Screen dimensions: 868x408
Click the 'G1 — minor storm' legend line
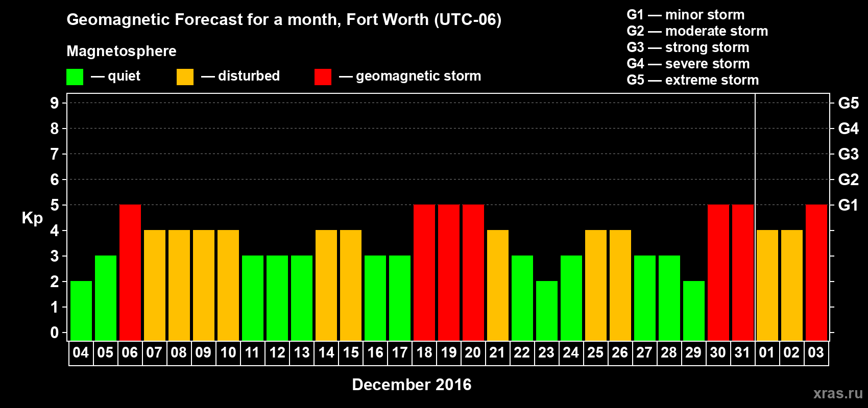click(686, 15)
